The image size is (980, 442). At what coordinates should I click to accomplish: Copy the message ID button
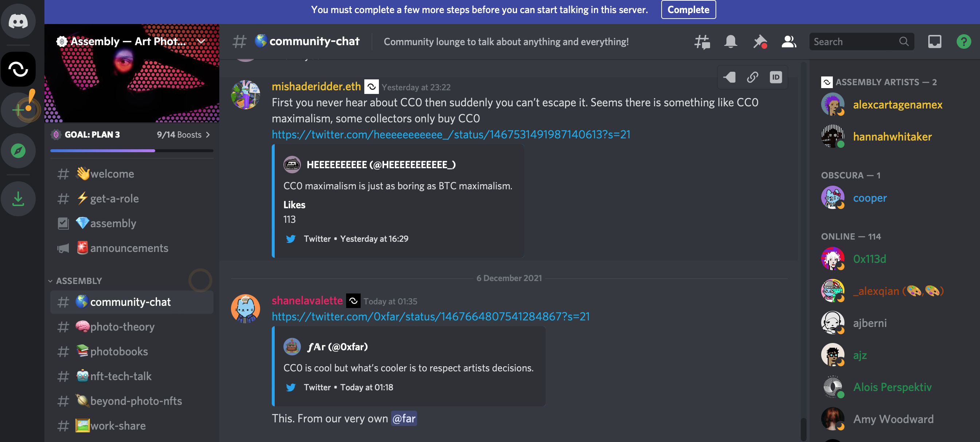tap(776, 78)
